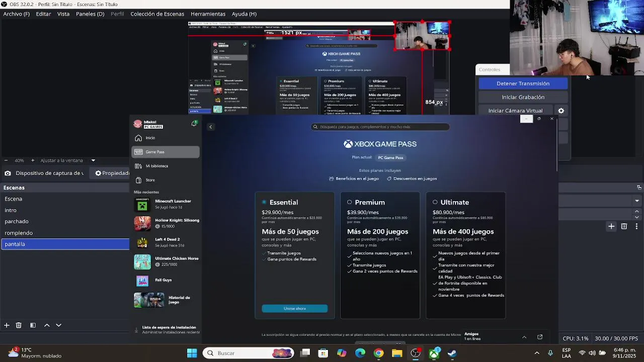Open Steam from the taskbar
Screen dimensions: 644x362
pyautogui.click(x=452, y=353)
